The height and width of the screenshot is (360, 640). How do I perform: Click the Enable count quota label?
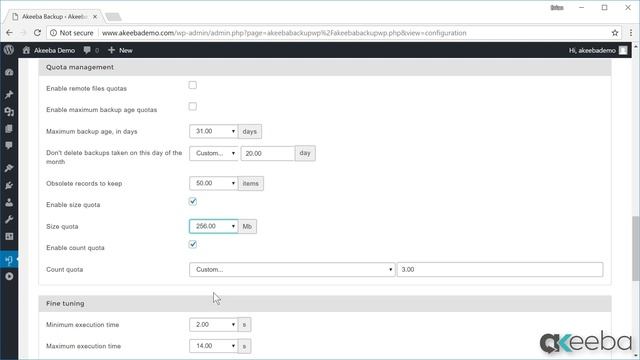coord(75,248)
